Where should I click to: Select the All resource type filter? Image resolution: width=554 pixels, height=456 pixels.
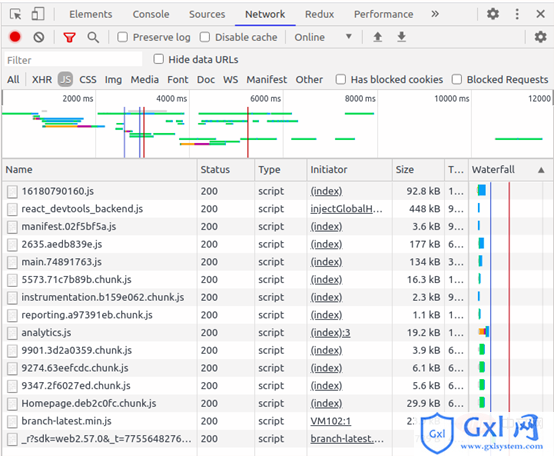coord(13,79)
